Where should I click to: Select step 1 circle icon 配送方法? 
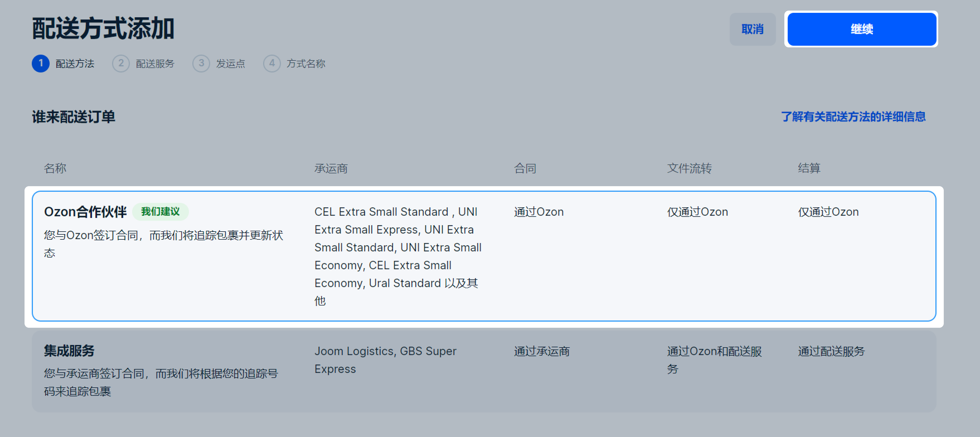pyautogui.click(x=41, y=64)
